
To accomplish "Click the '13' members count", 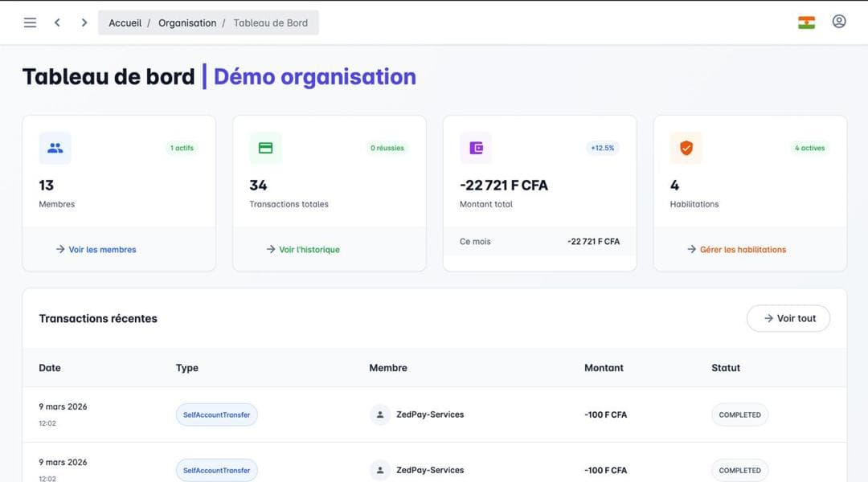I will click(47, 186).
